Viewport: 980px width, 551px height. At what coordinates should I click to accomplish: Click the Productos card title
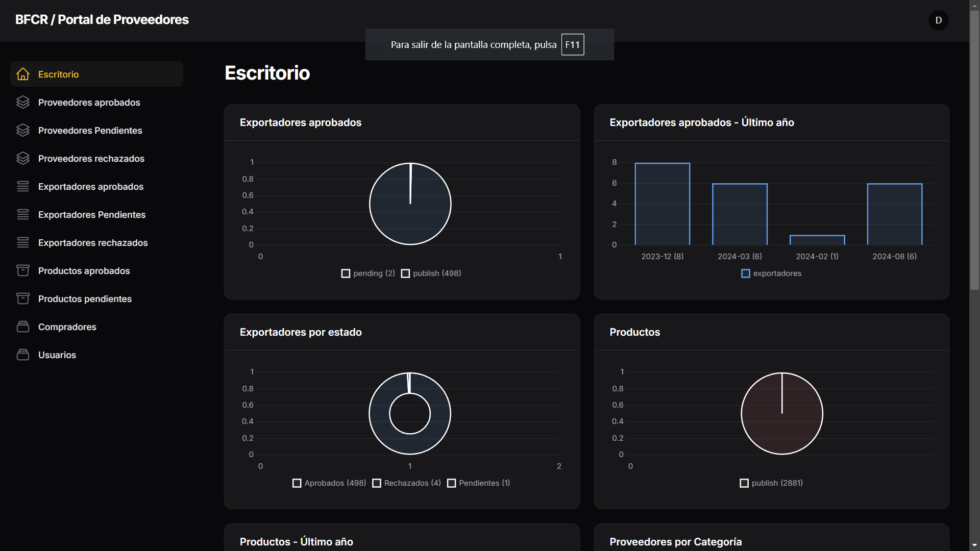point(635,332)
